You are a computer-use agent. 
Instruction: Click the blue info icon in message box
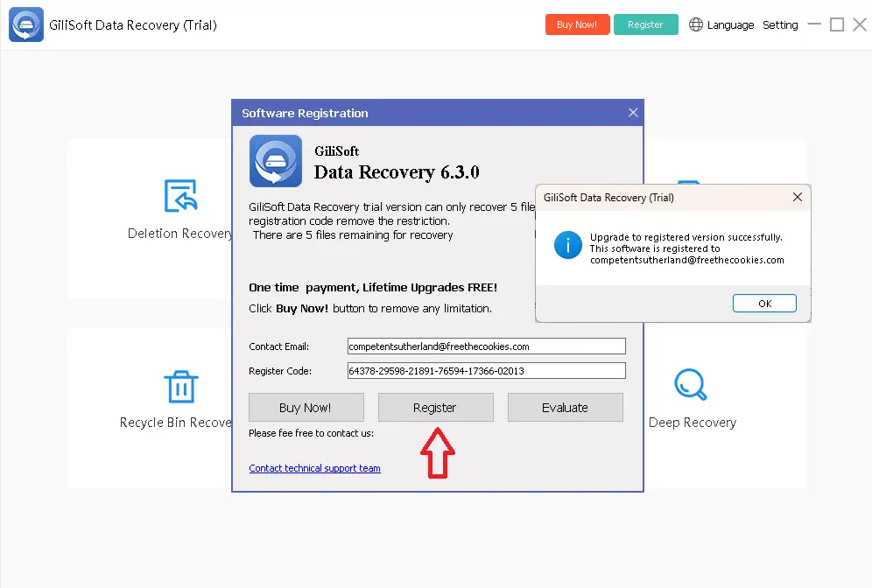click(x=567, y=245)
